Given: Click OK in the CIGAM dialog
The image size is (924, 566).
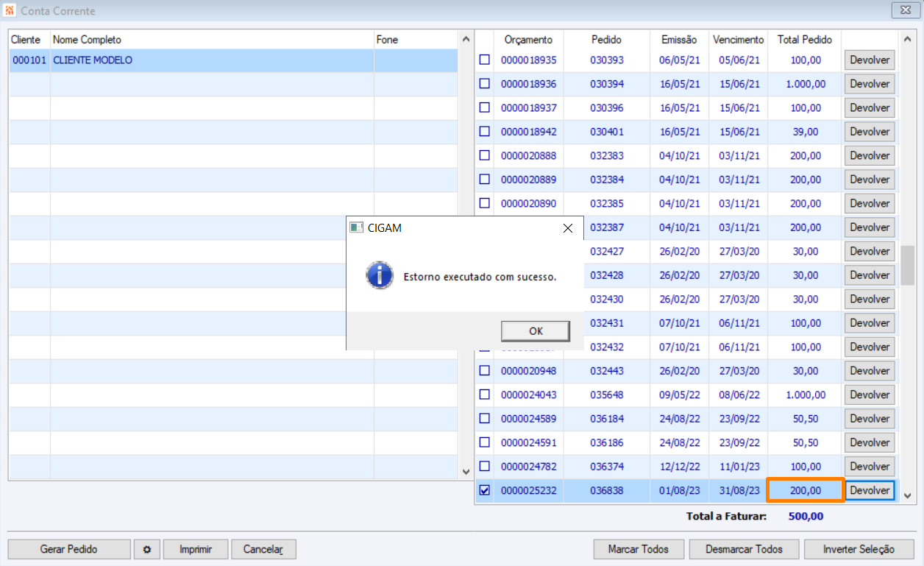Looking at the screenshot, I should 536,331.
